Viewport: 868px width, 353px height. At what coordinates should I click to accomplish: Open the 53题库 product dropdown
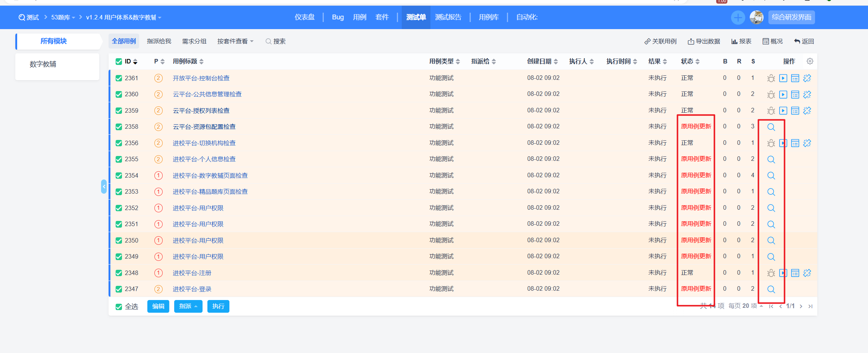pyautogui.click(x=63, y=18)
